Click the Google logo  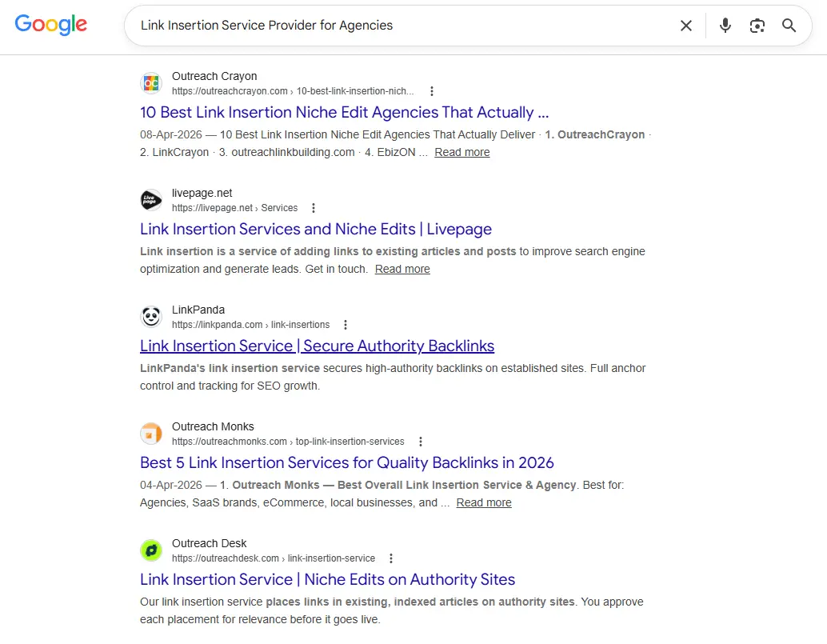click(x=50, y=25)
